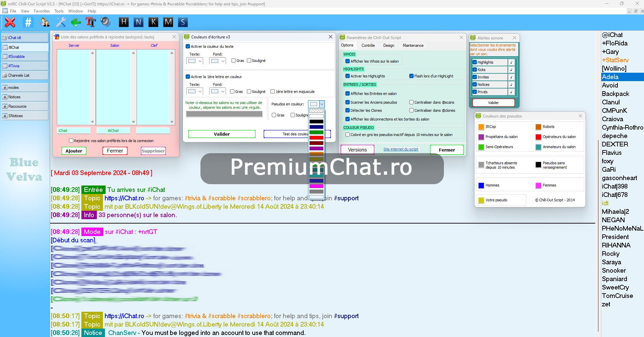Collapse the Pseudos en couleur dropdown

pyautogui.click(x=322, y=104)
